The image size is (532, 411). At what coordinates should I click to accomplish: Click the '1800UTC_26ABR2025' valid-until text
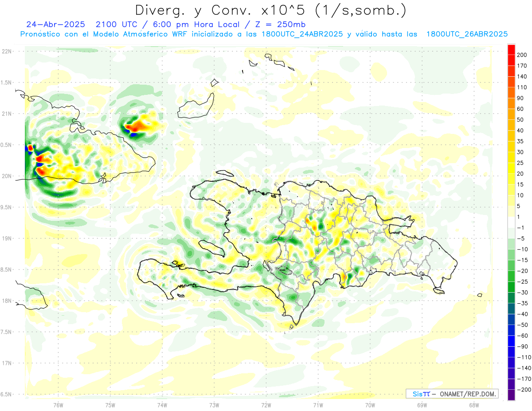466,34
